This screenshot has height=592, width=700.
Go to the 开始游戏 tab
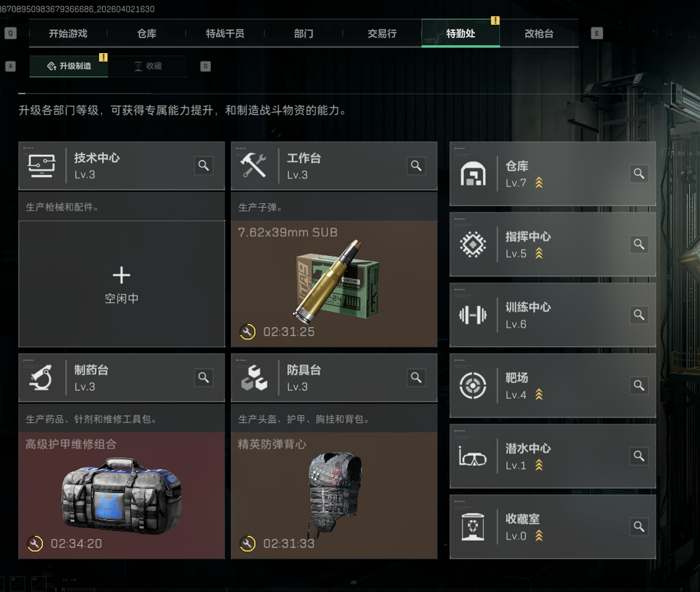coord(68,34)
